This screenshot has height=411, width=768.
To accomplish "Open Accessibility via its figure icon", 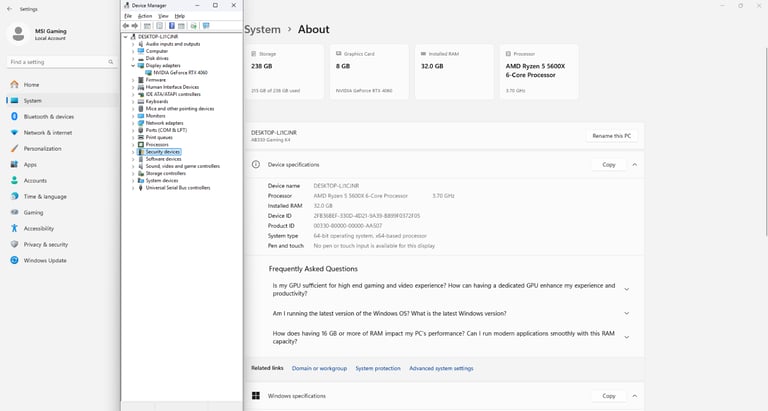I will click(x=15, y=228).
